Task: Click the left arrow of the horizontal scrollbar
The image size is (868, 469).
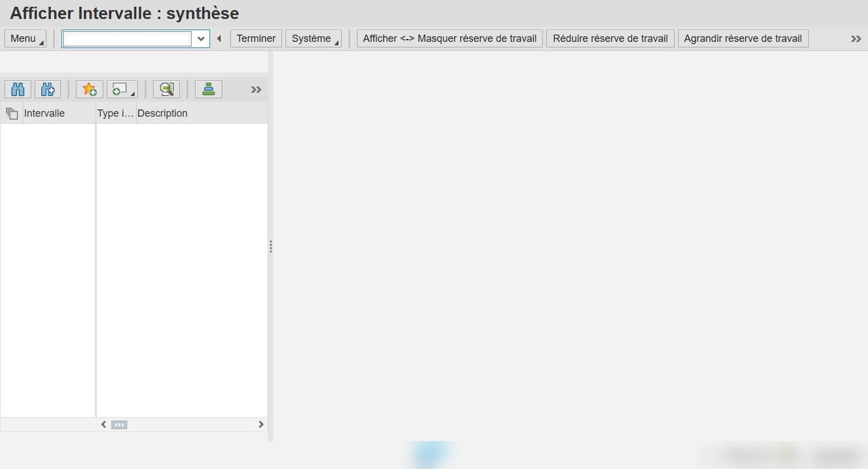Action: [x=103, y=424]
